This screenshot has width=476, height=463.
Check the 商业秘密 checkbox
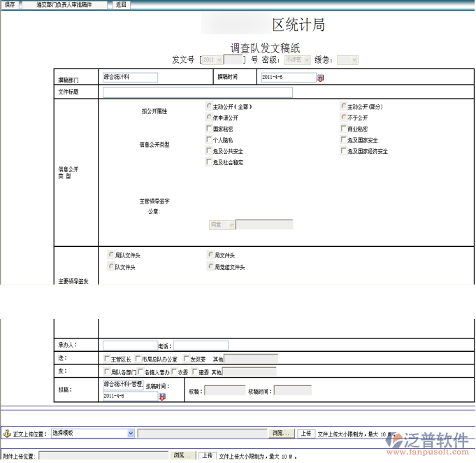tap(344, 128)
